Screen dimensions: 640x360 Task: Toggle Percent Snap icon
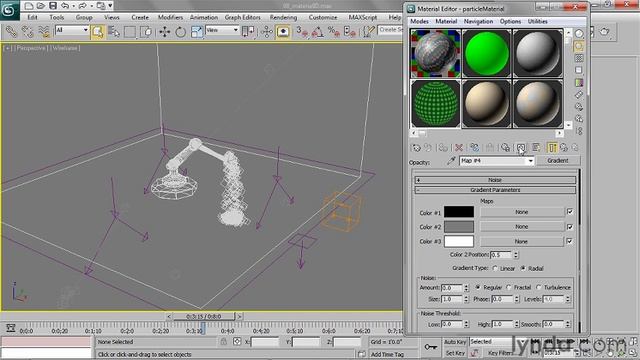pyautogui.click(x=334, y=32)
